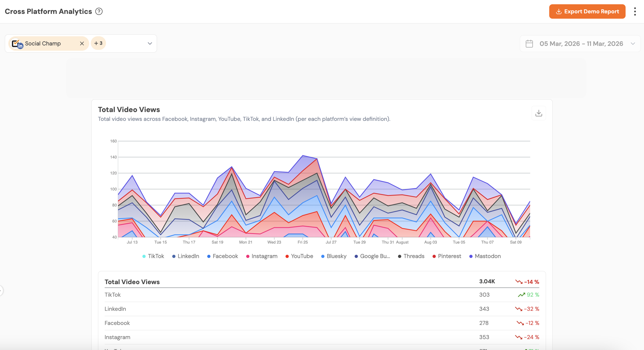Download the Total Video Views chart
The height and width of the screenshot is (350, 644).
coord(539,113)
